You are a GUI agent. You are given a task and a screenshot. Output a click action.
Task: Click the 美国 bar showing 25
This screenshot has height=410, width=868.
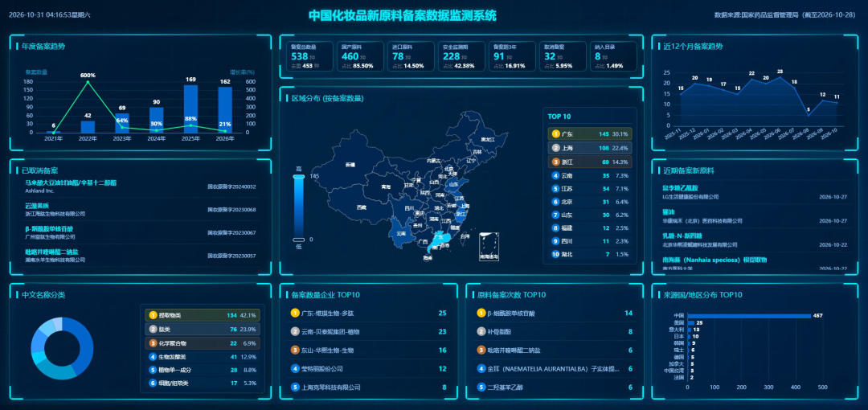point(691,322)
